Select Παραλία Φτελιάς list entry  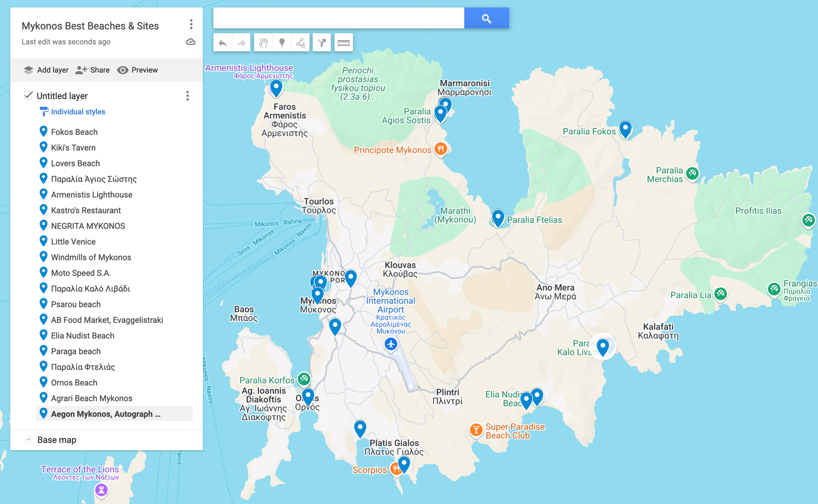[115, 367]
